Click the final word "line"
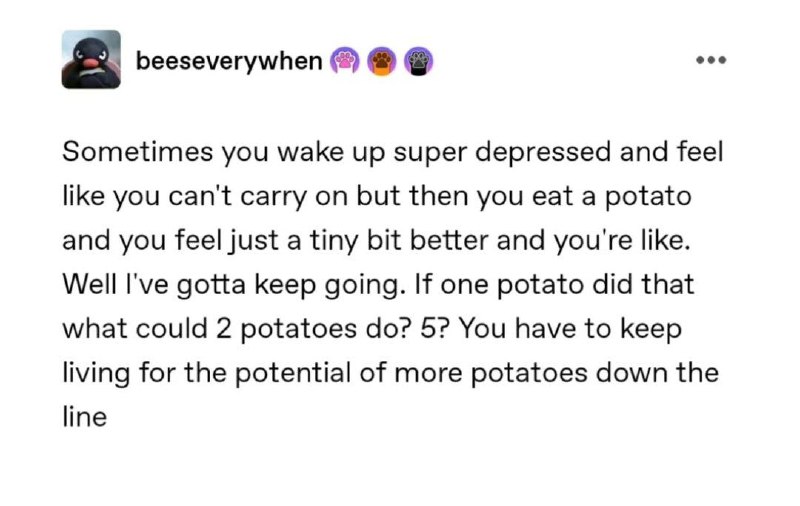 click(x=85, y=417)
